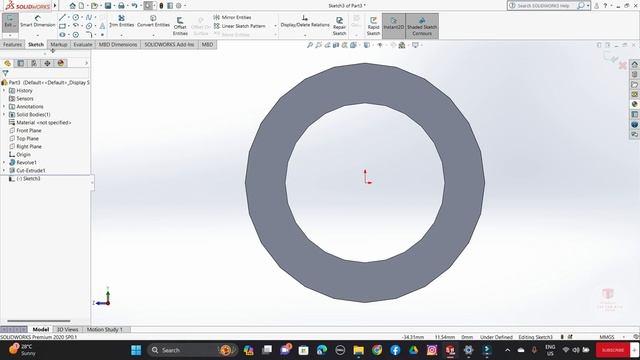640x360 pixels.
Task: Expand the Cut-Extrude1 feature node
Action: (x=4, y=170)
